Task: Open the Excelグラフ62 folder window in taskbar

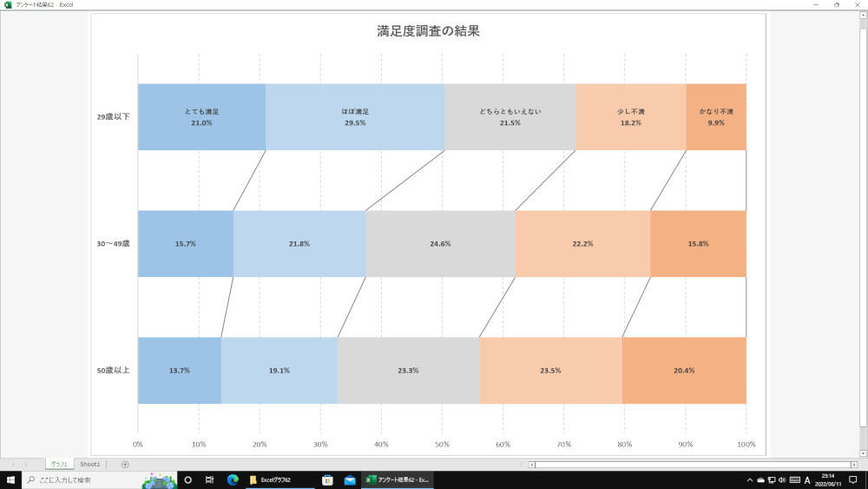Action: click(279, 479)
